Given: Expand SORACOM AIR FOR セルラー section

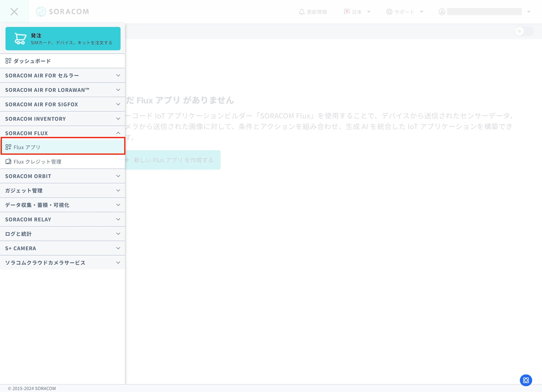Looking at the screenshot, I should [x=62, y=75].
